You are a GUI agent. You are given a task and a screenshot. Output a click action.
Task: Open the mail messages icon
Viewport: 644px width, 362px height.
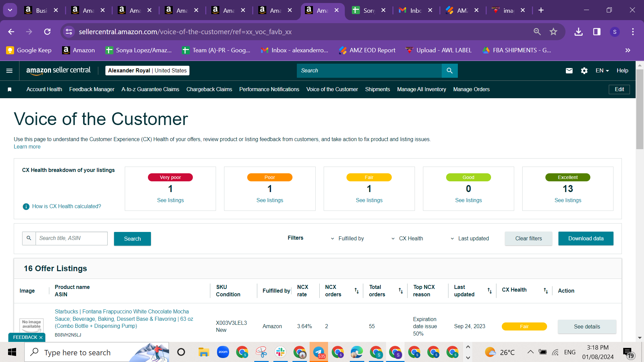[569, 71]
